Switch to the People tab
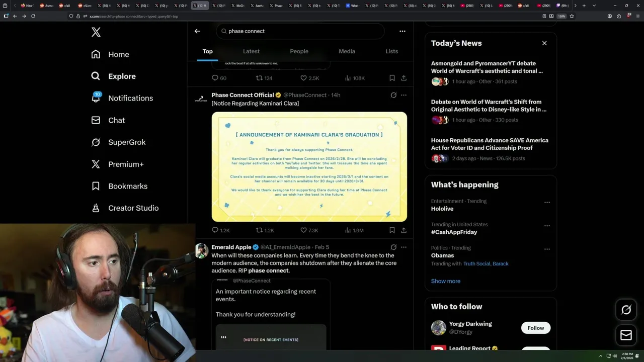 tap(299, 51)
